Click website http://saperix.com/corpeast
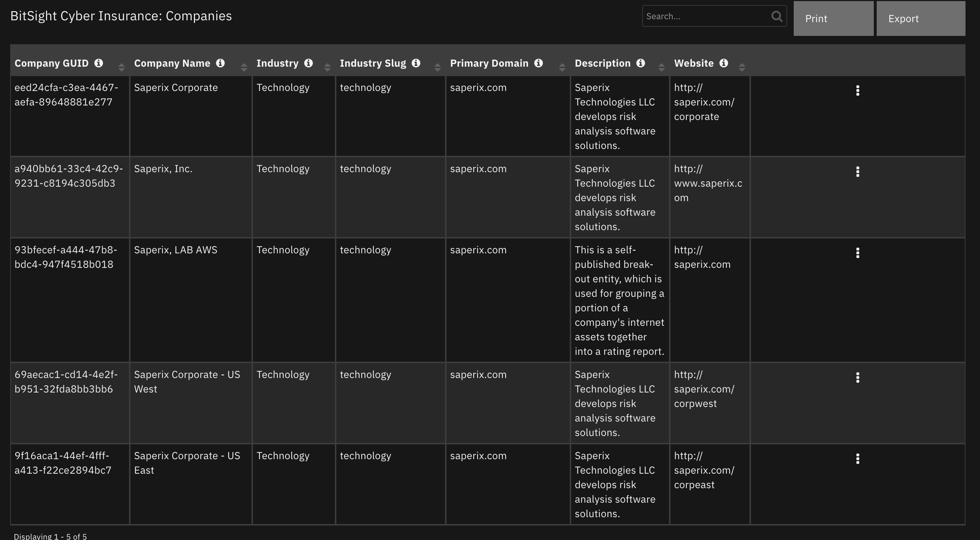 tap(704, 470)
